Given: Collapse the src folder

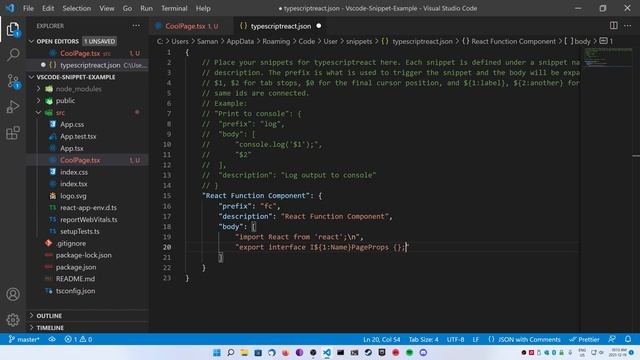Looking at the screenshot, I should (39, 112).
